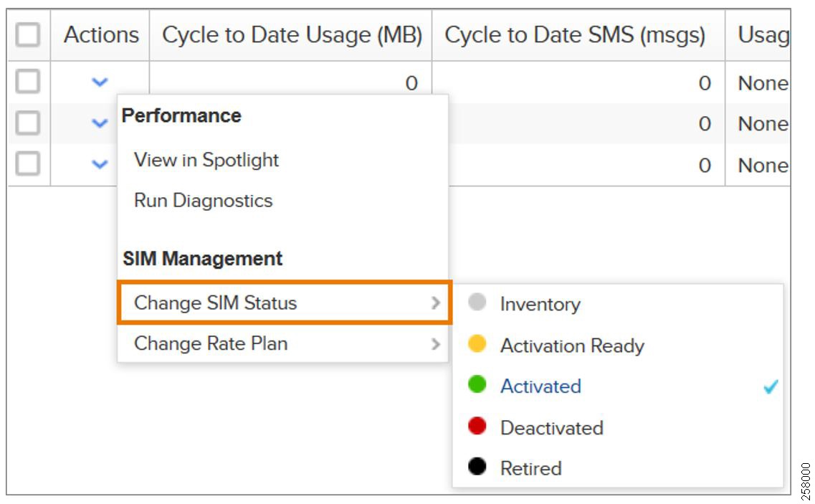This screenshot has width=815, height=504.
Task: Click Cycle to Date SMS (msgs) column header
Action: pyautogui.click(x=575, y=35)
